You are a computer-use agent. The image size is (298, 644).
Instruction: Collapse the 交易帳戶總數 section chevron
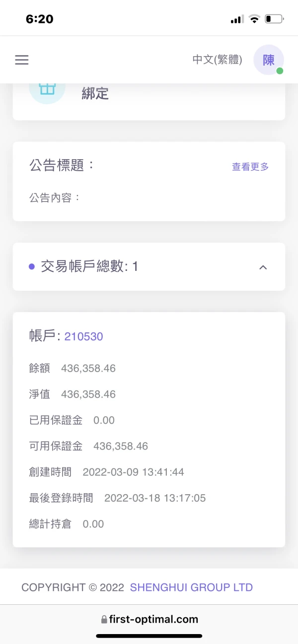pyautogui.click(x=263, y=267)
